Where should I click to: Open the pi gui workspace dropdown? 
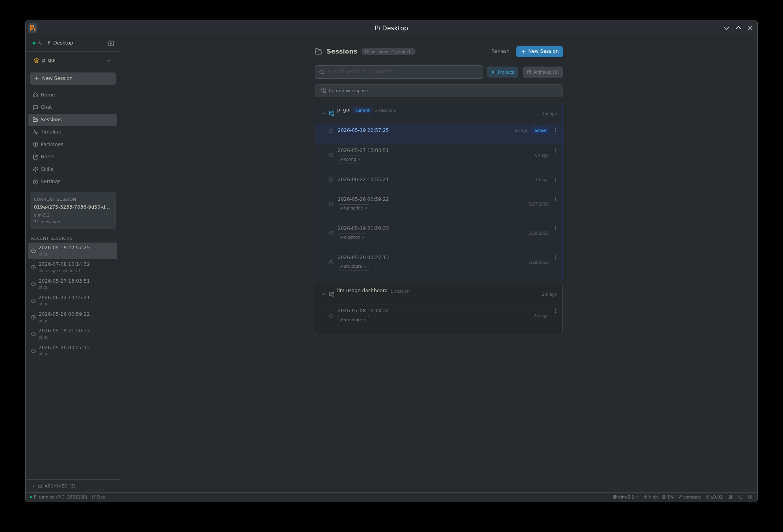(x=72, y=61)
